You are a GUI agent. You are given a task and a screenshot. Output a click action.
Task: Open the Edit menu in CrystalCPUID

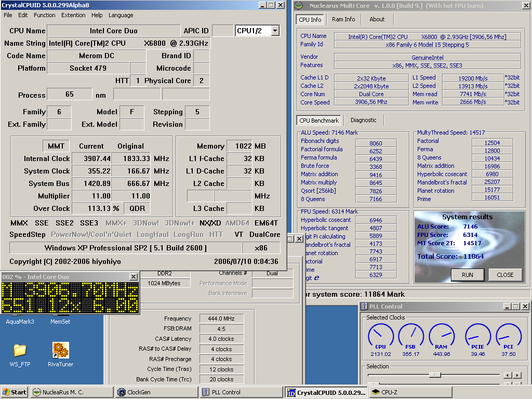click(23, 15)
